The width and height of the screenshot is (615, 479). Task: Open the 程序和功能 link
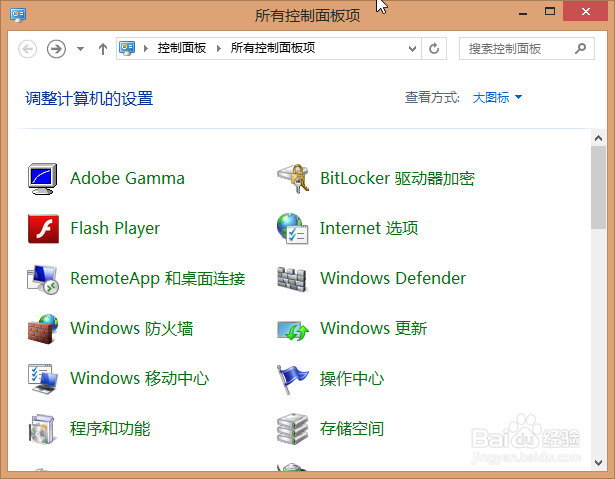coord(110,429)
